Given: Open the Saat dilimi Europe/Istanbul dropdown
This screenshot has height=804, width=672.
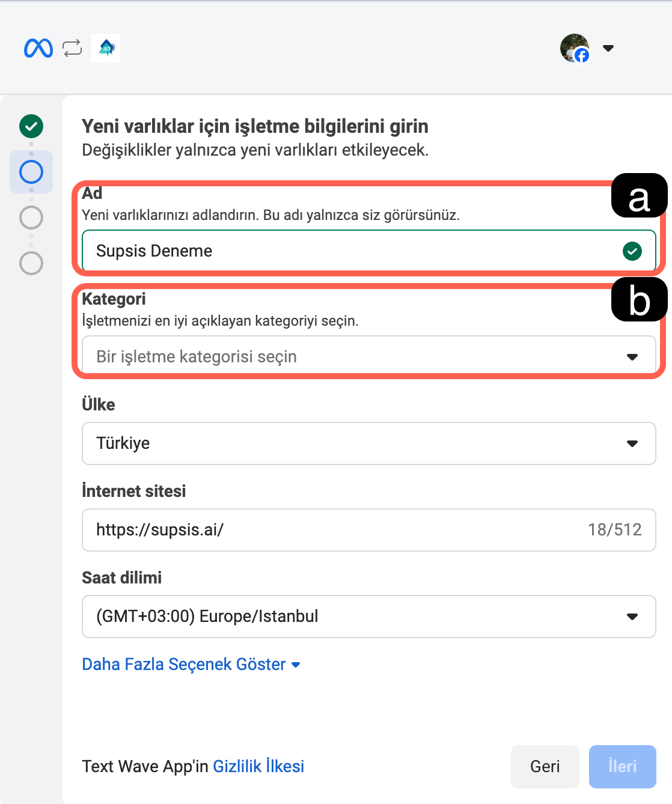Looking at the screenshot, I should 368,617.
